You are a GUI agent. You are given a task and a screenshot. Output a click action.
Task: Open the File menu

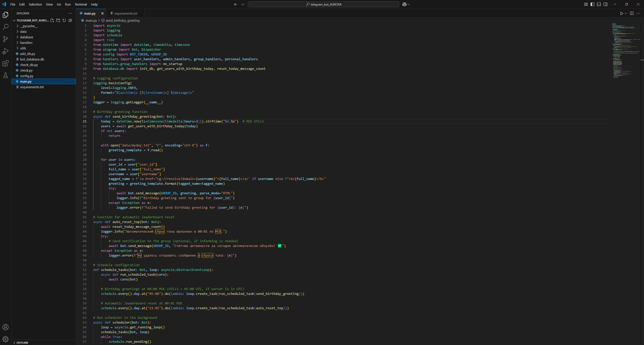click(13, 4)
